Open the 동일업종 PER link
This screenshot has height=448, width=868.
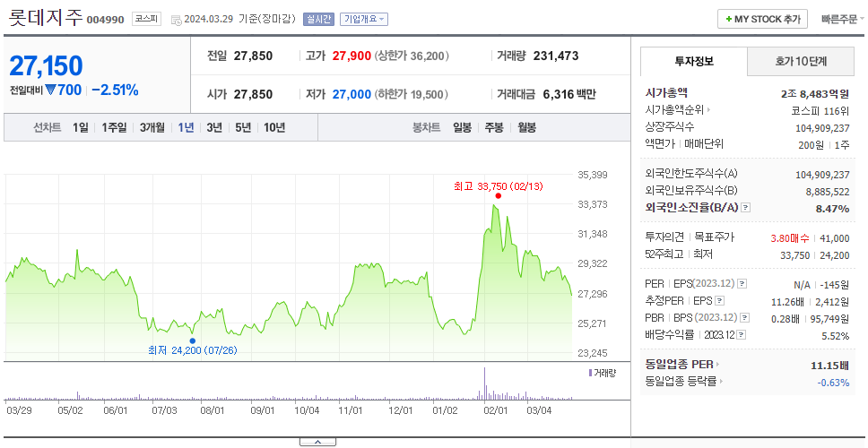coord(682,365)
